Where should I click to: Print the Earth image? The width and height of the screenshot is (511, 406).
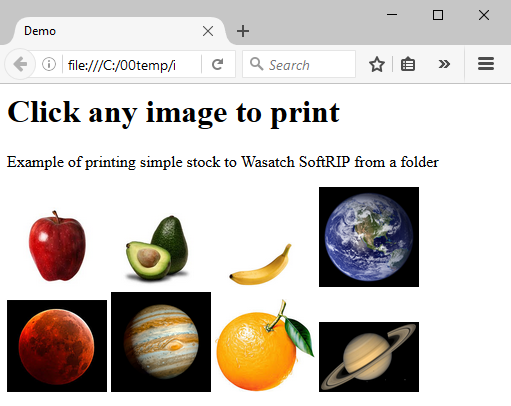369,237
